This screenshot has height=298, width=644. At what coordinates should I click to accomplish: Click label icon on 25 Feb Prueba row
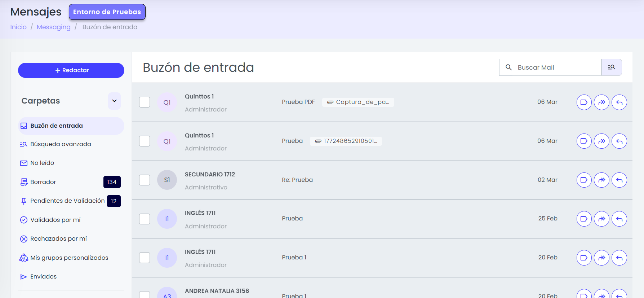(584, 219)
